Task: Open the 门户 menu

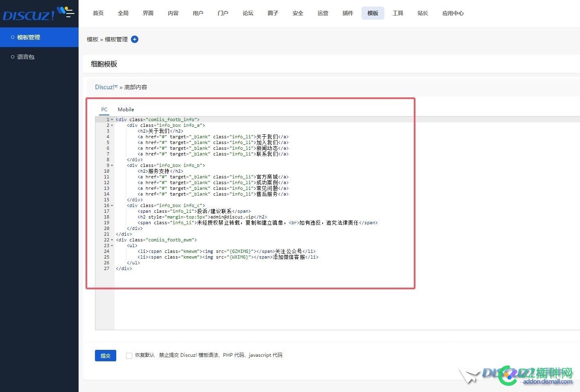Action: (223, 13)
